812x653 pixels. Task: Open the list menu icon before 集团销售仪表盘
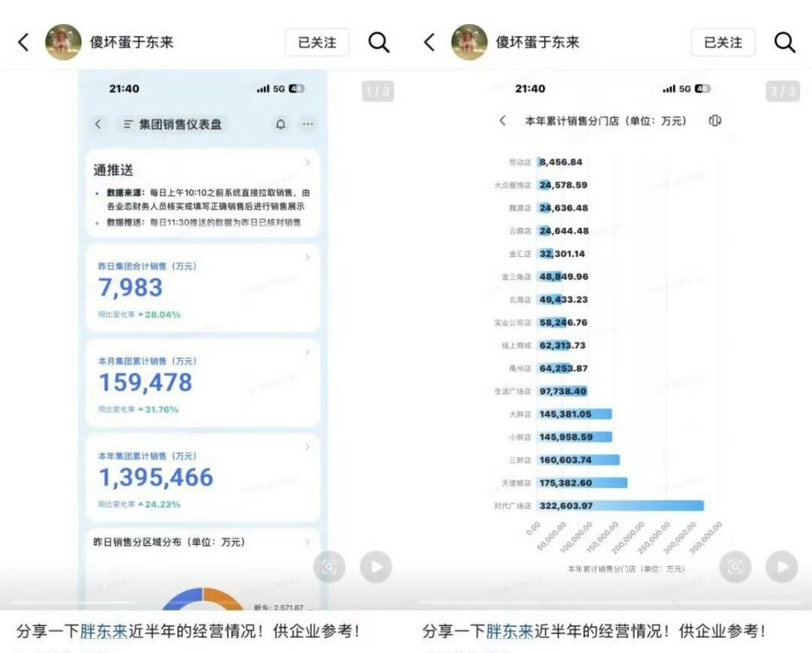click(x=127, y=124)
